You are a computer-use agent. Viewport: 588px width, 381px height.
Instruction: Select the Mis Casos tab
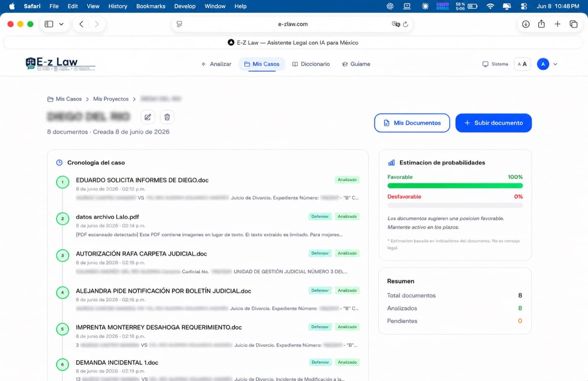pyautogui.click(x=262, y=64)
